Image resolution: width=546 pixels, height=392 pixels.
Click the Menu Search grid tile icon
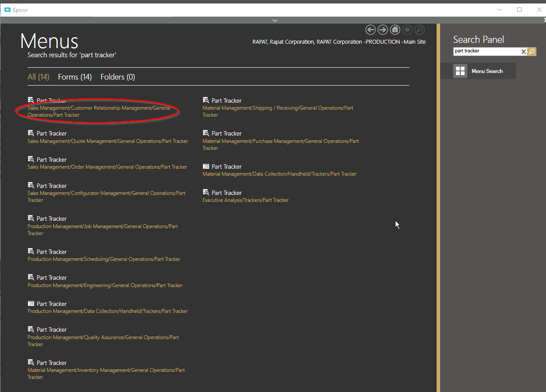[x=460, y=71]
